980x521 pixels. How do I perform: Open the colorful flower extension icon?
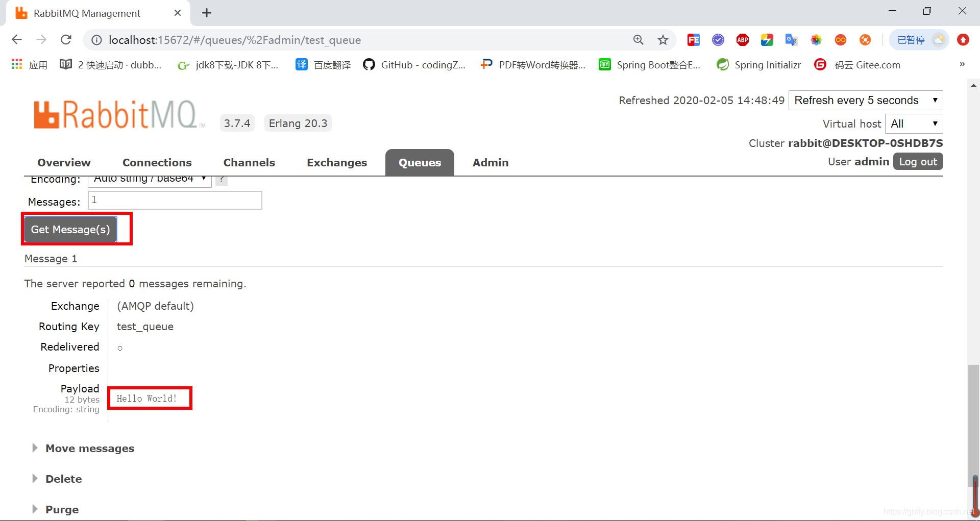tap(816, 40)
